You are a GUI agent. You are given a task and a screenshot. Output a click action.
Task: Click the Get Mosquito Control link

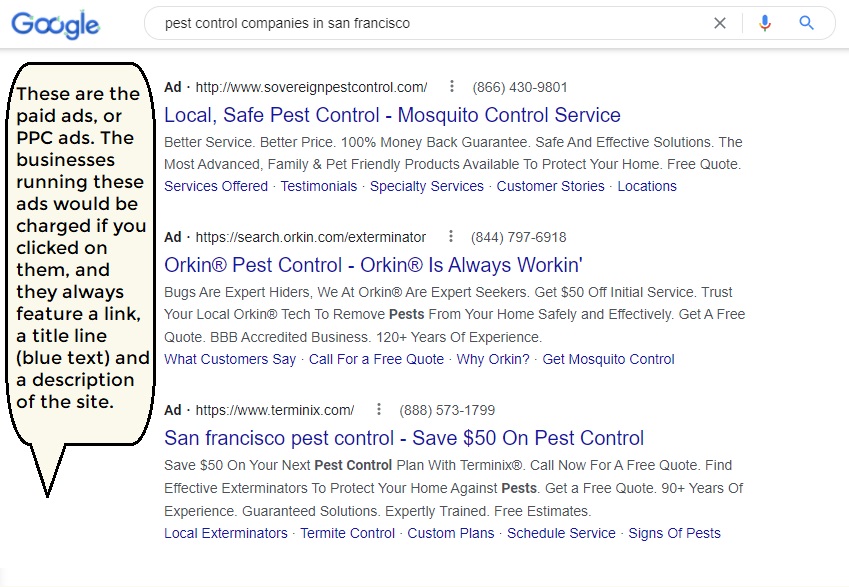tap(608, 359)
